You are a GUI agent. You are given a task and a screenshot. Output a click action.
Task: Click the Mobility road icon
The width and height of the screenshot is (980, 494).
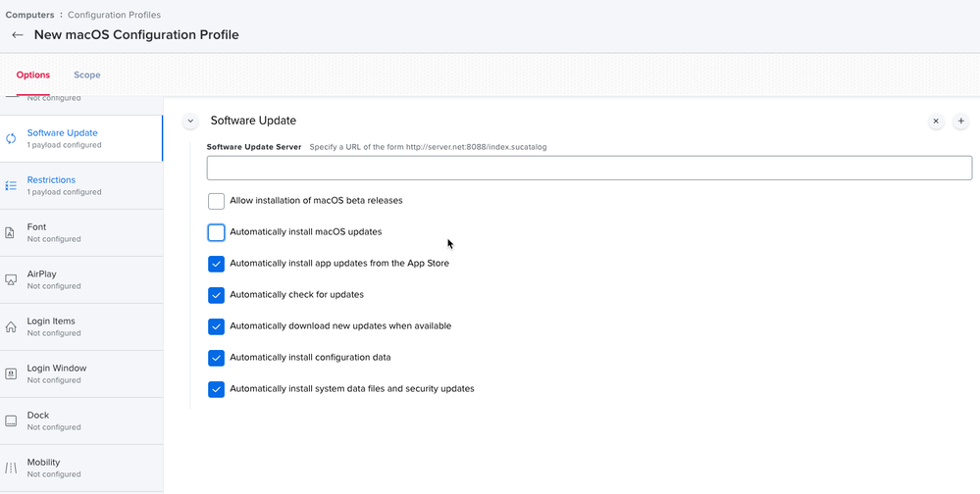pyautogui.click(x=11, y=468)
